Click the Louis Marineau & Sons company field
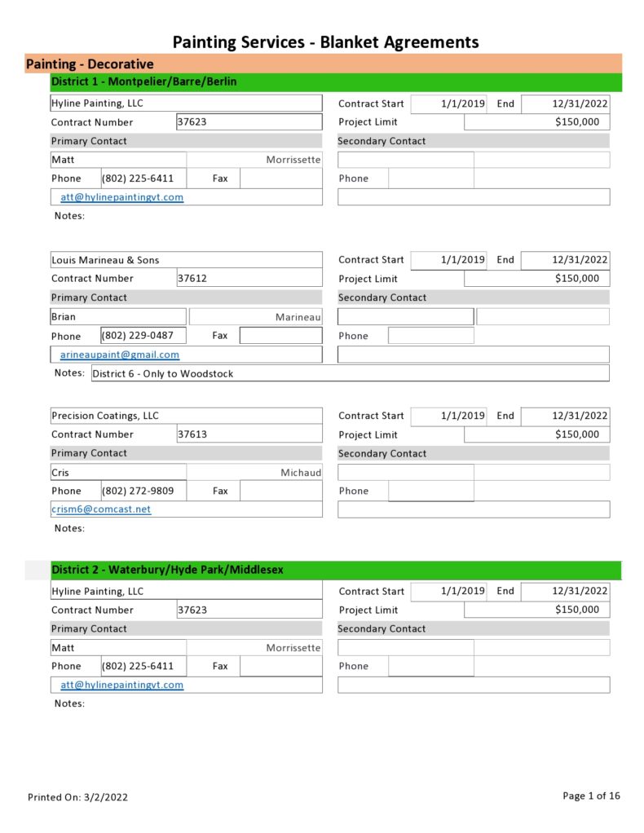 click(186, 260)
